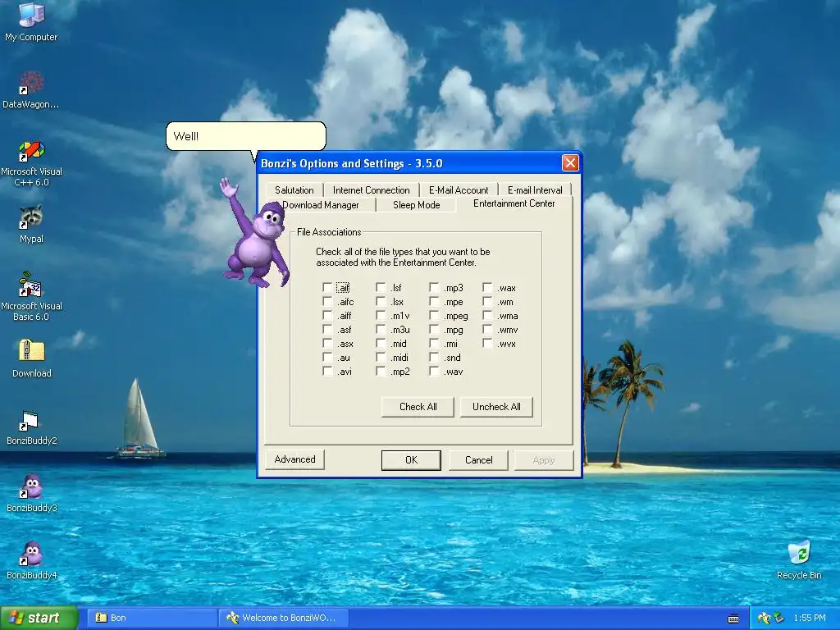
Task: Open the DataWagon desktop shortcut
Action: (x=31, y=89)
